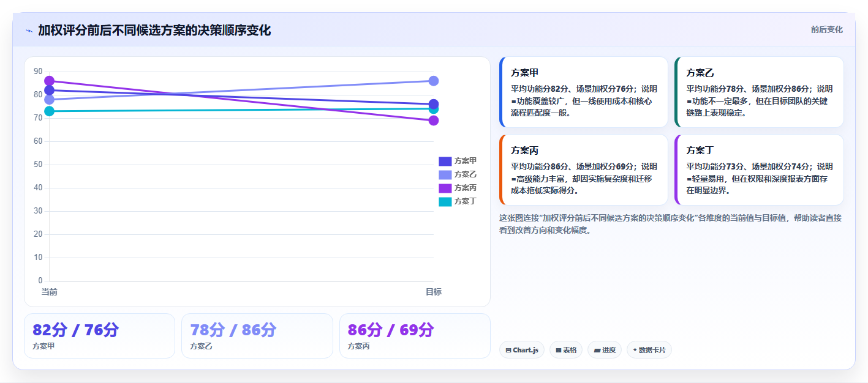This screenshot has width=868, height=383.
Task: Select the 方案丙 data point at 目标
Action: pyautogui.click(x=433, y=121)
